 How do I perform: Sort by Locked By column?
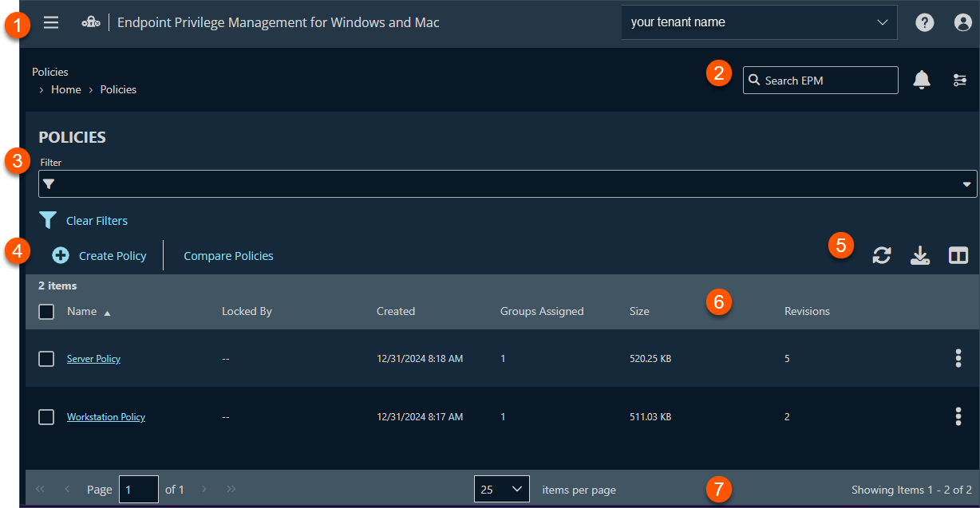(247, 311)
